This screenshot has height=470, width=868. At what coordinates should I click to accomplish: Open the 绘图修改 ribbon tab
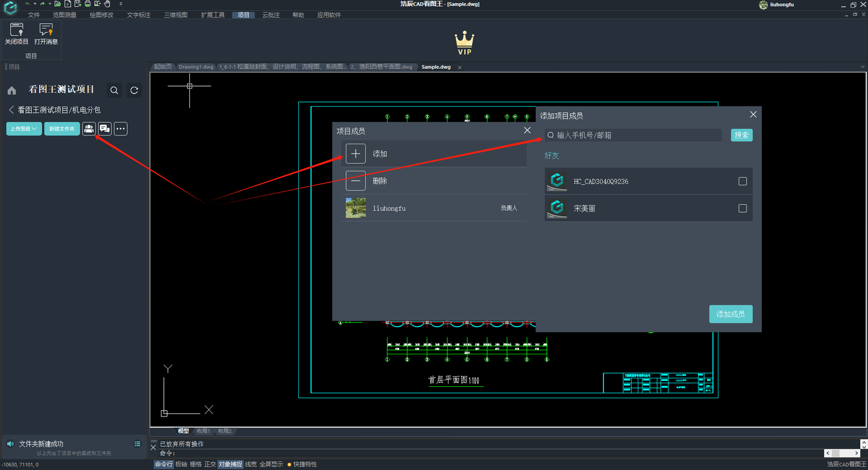101,15
